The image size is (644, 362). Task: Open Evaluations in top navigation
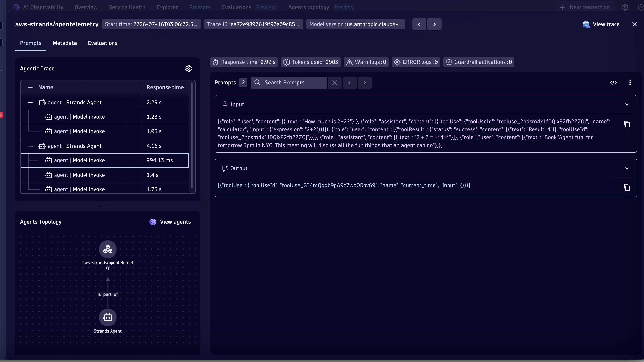[236, 7]
